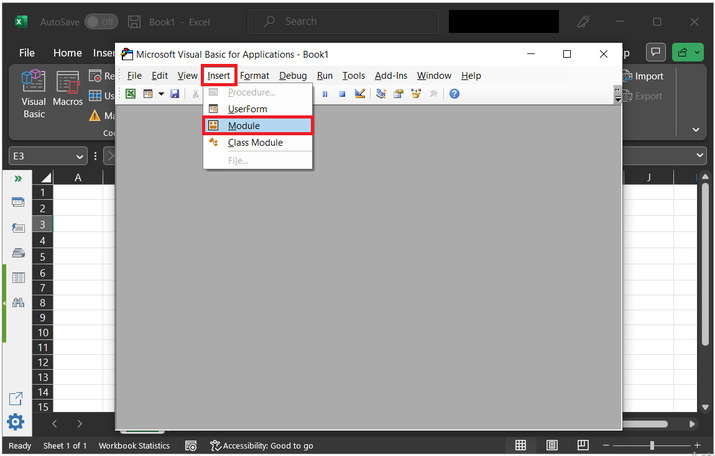
Task: Switch to Normal view icon in status bar
Action: [x=520, y=445]
